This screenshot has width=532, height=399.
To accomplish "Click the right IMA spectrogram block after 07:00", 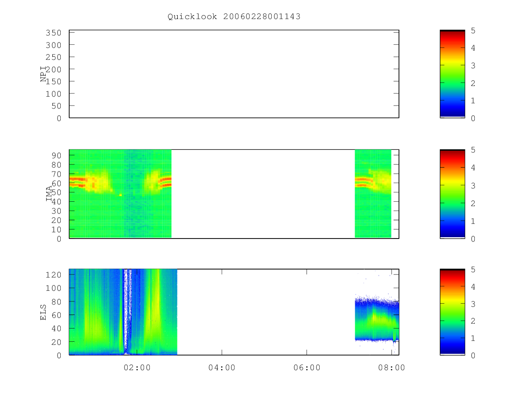I will (373, 194).
